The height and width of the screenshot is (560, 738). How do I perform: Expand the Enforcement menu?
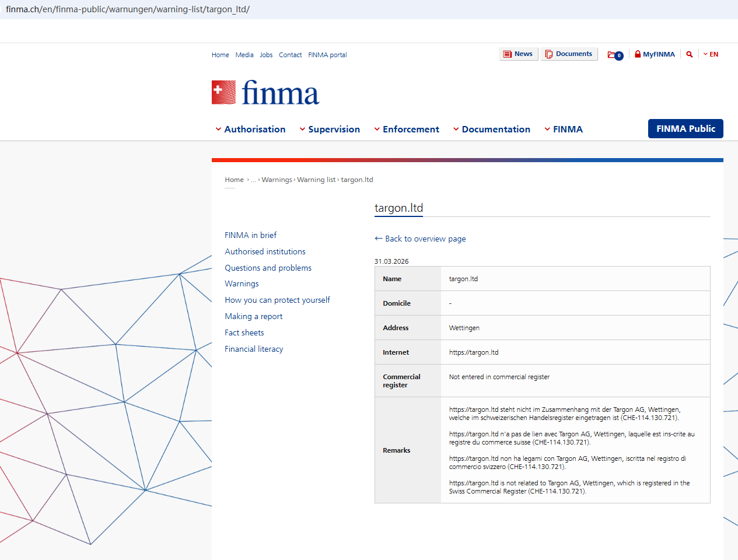(x=407, y=129)
